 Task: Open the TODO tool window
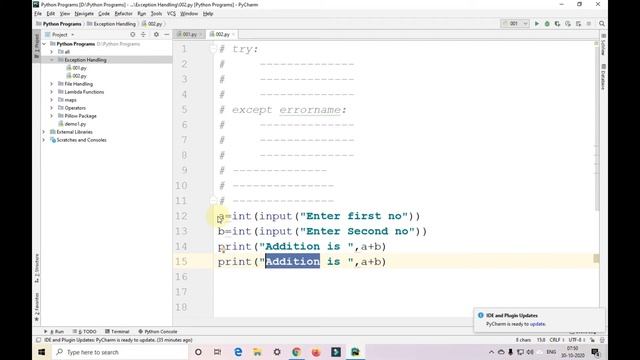pyautogui.click(x=84, y=331)
